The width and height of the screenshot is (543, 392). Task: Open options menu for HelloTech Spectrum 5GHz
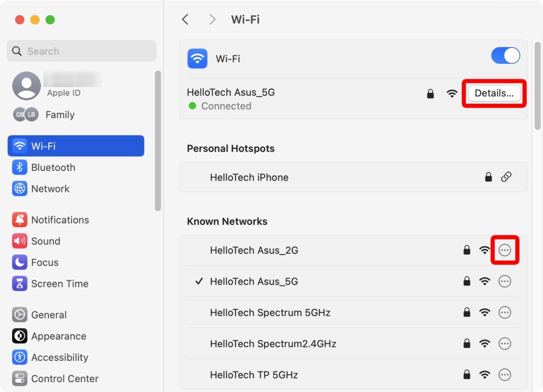pos(505,312)
